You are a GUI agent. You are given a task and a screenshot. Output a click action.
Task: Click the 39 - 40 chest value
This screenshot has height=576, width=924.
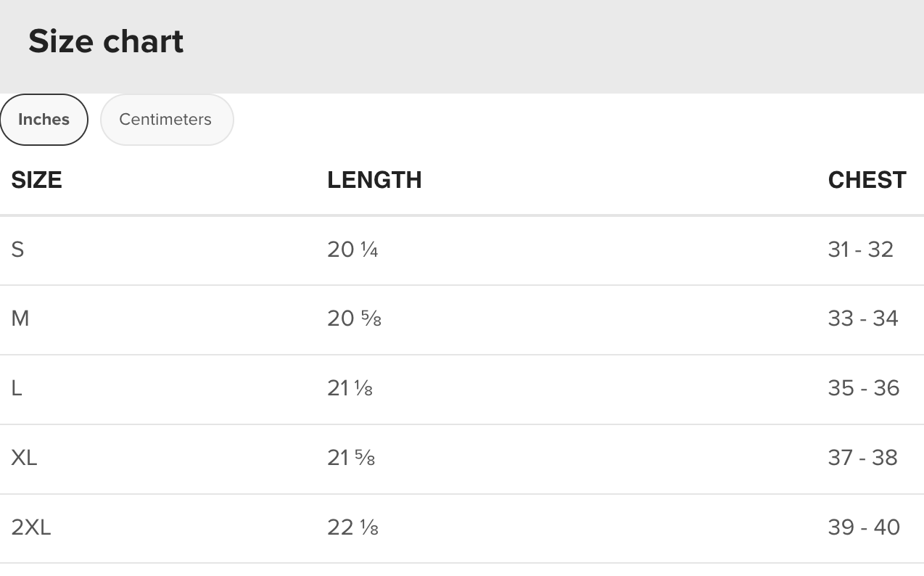pyautogui.click(x=864, y=527)
